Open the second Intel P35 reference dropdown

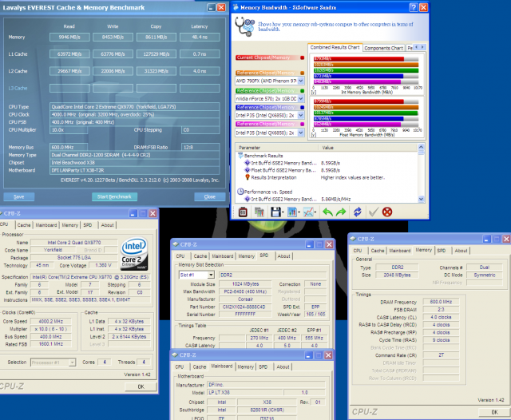coord(301,133)
